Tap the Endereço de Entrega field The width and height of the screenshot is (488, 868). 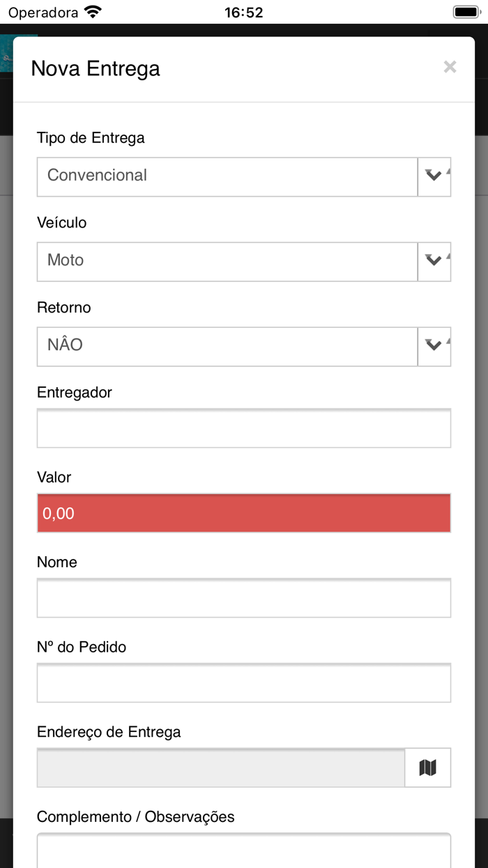click(x=220, y=767)
